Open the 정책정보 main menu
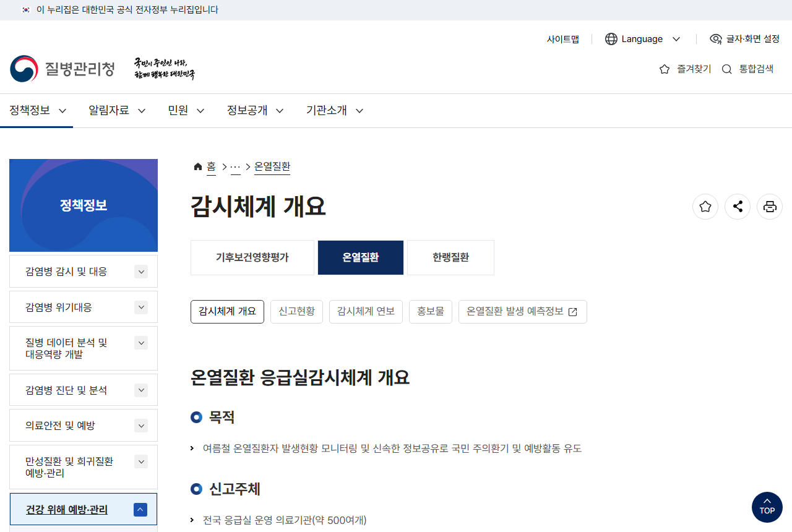The width and height of the screenshot is (792, 532). point(37,111)
